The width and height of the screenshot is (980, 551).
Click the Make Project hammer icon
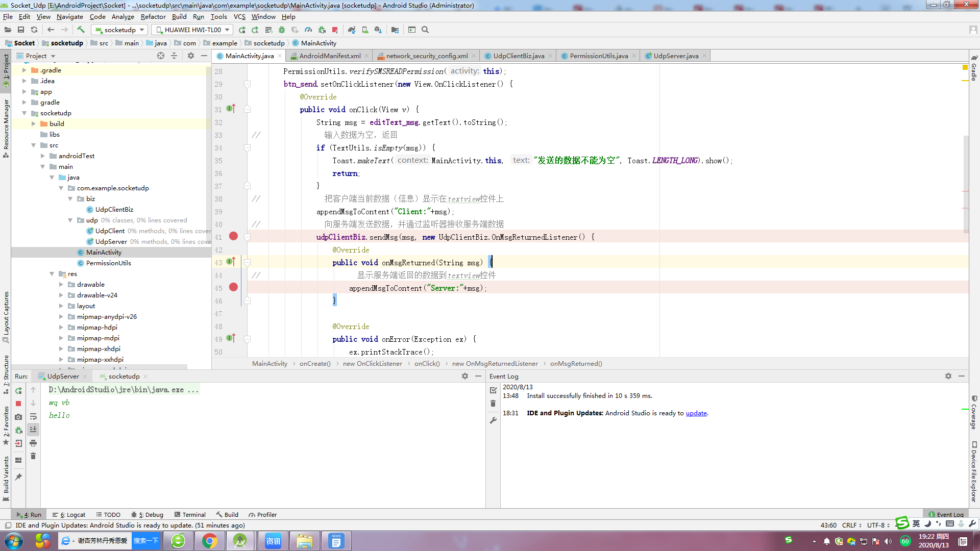(x=81, y=30)
